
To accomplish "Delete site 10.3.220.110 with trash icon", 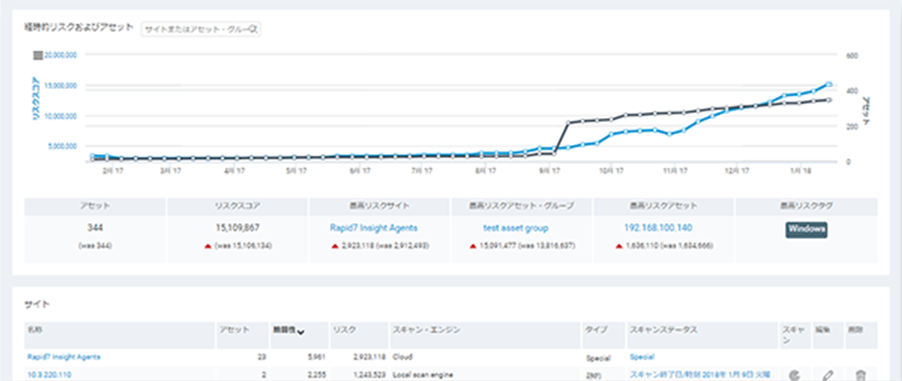I will click(x=860, y=375).
